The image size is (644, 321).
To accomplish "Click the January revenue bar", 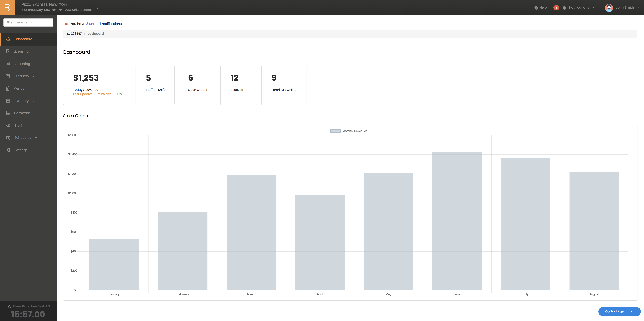I will click(x=114, y=265).
